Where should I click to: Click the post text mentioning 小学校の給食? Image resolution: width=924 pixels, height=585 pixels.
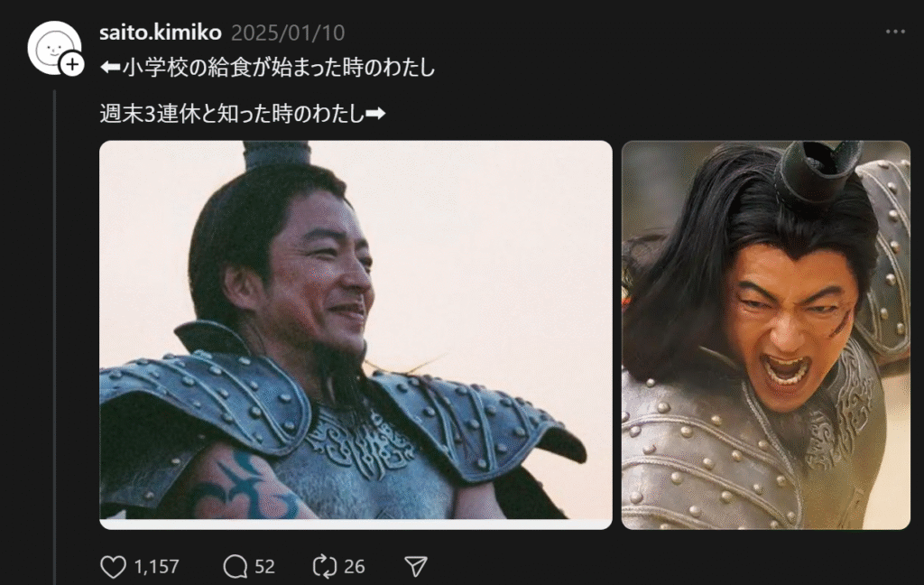pos(267,67)
